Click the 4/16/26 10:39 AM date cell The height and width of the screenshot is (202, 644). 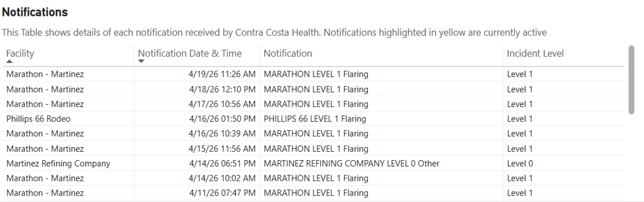pyautogui.click(x=222, y=133)
